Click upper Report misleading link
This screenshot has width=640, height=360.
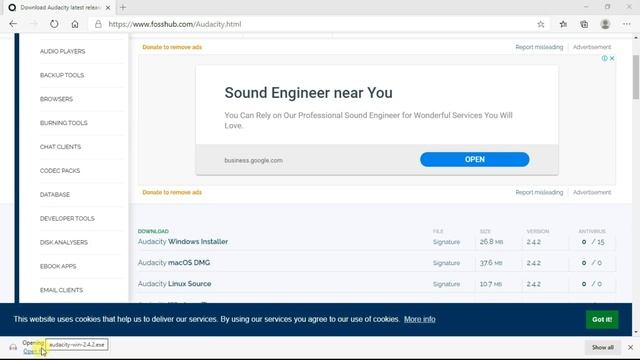click(539, 47)
